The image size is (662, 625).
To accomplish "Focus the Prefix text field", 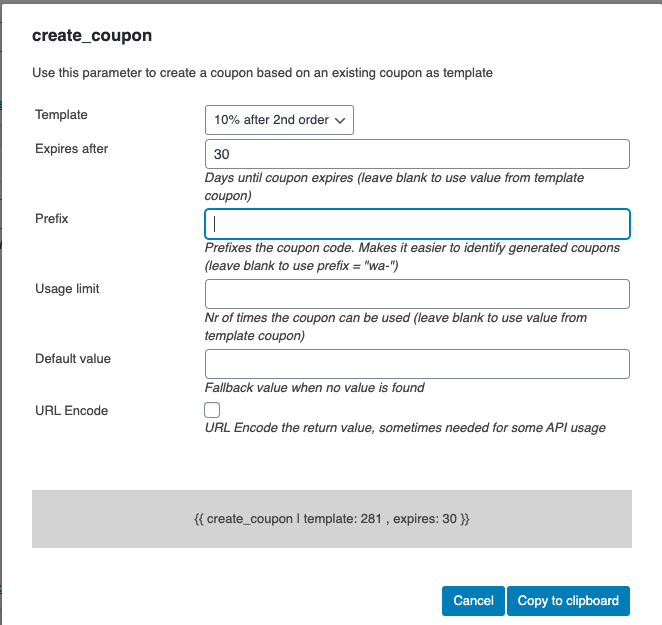I will pyautogui.click(x=417, y=224).
